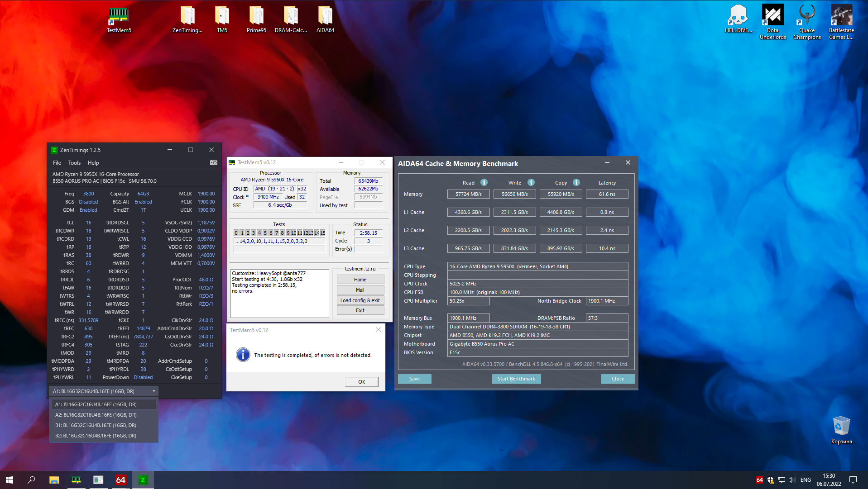Click the Total memory 65439Mb value
Viewport: 868px width, 489px height.
(369, 181)
